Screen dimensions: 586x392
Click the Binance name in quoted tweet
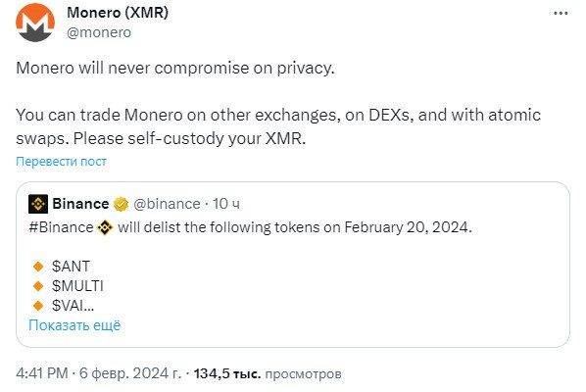(80, 204)
